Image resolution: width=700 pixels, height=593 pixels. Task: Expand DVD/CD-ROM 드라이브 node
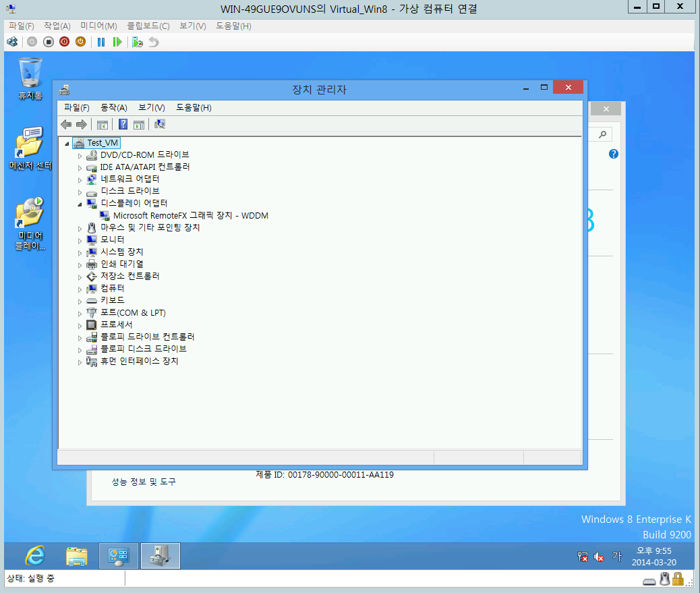(80, 156)
